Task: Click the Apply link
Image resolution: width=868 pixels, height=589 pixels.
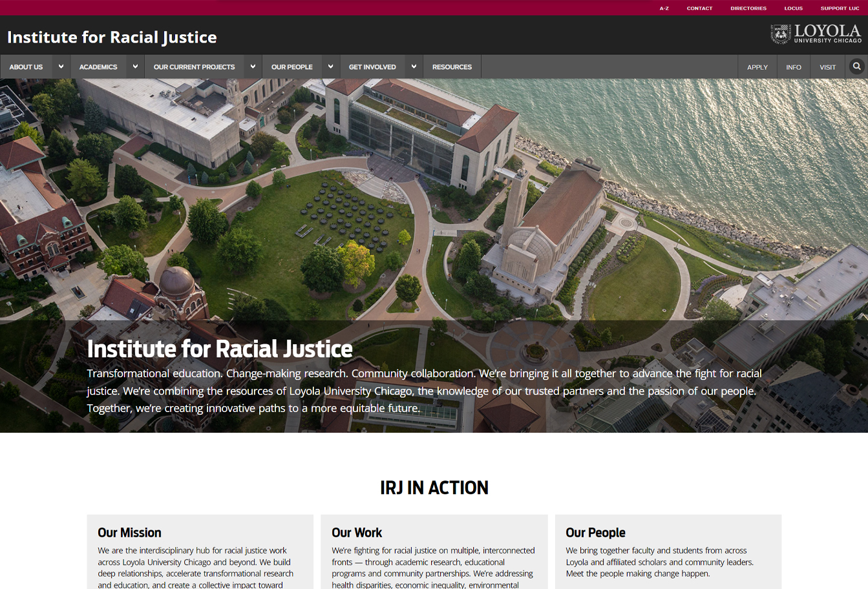Action: point(757,67)
